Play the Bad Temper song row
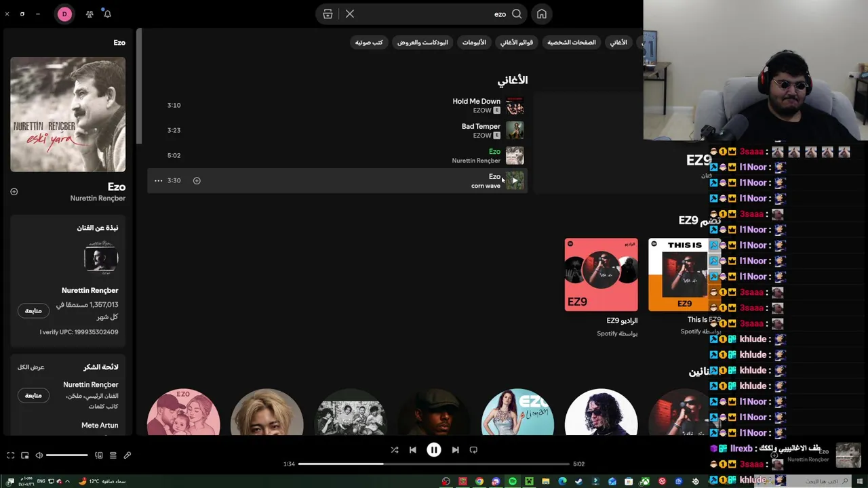The image size is (868, 488). [336, 130]
